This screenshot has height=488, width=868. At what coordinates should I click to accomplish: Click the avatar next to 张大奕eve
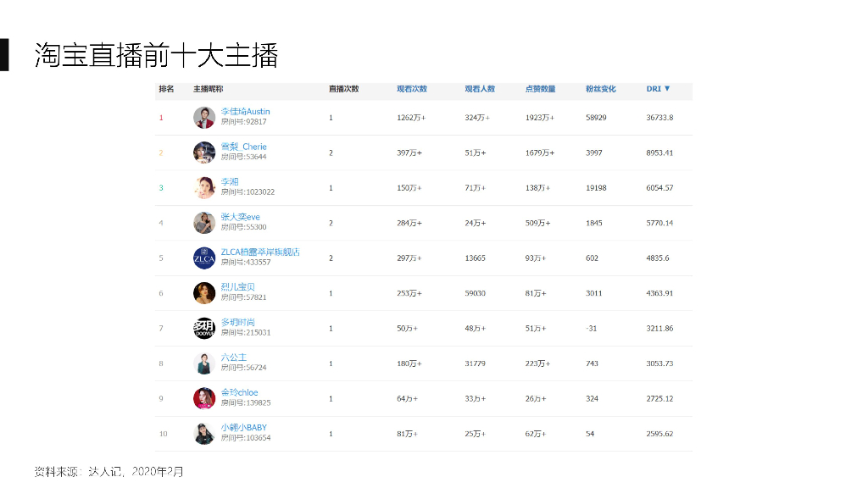[204, 223]
